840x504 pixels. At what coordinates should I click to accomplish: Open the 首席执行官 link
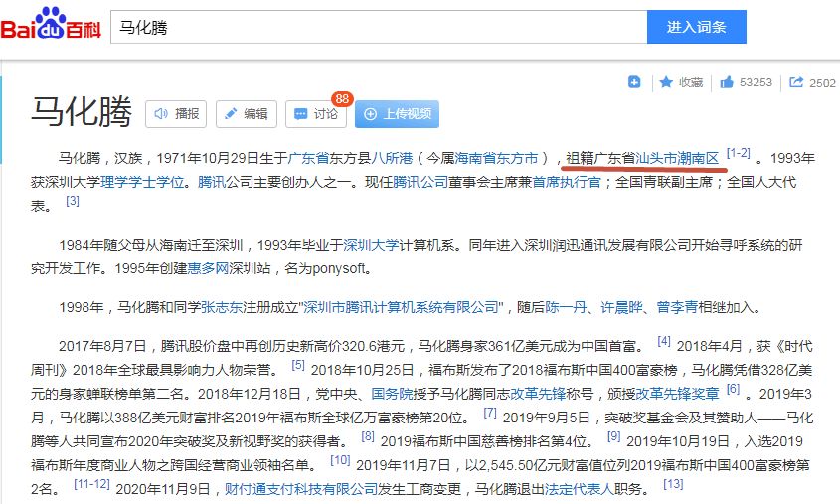tap(567, 182)
